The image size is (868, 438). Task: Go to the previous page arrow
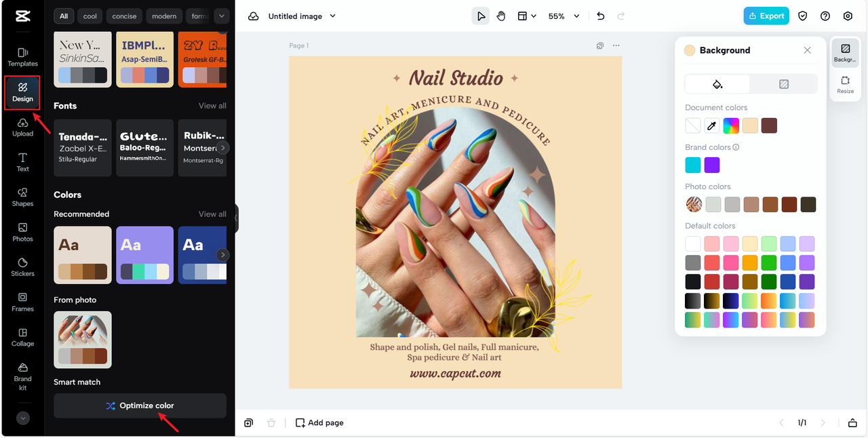[x=781, y=422]
